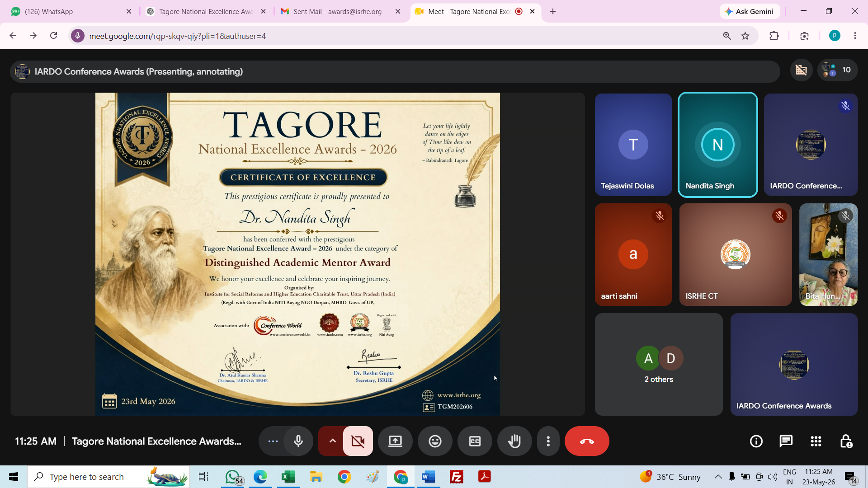Image resolution: width=868 pixels, height=488 pixels.
Task: Open File Explorer from taskbar
Action: [316, 477]
